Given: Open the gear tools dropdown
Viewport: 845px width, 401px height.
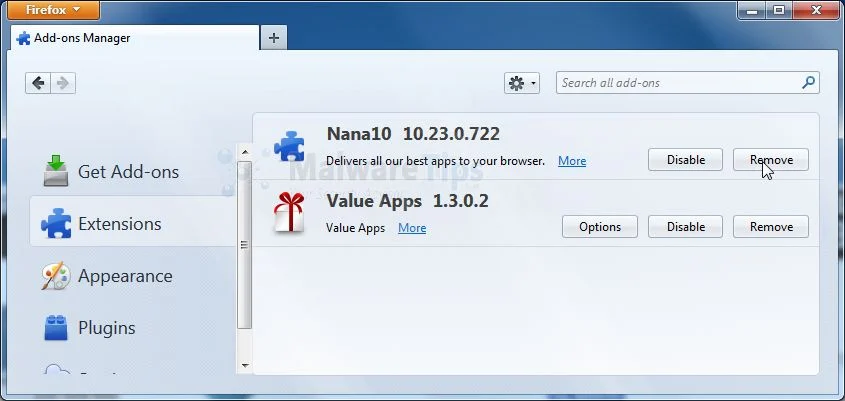Looking at the screenshot, I should (522, 83).
